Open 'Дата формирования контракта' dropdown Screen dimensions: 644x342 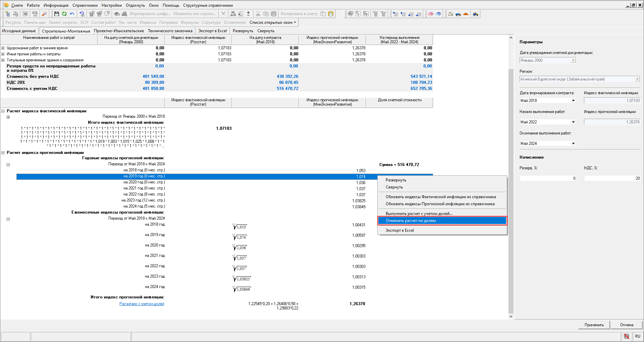(x=573, y=101)
